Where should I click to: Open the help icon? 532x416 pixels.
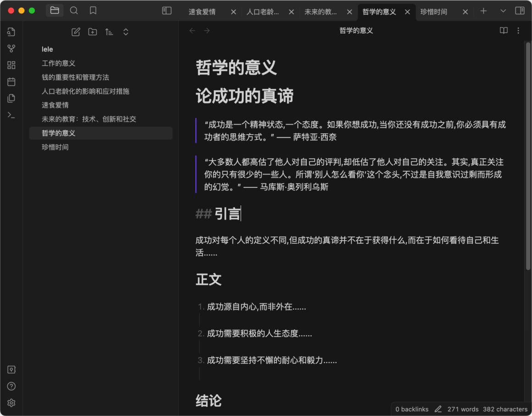point(11,386)
